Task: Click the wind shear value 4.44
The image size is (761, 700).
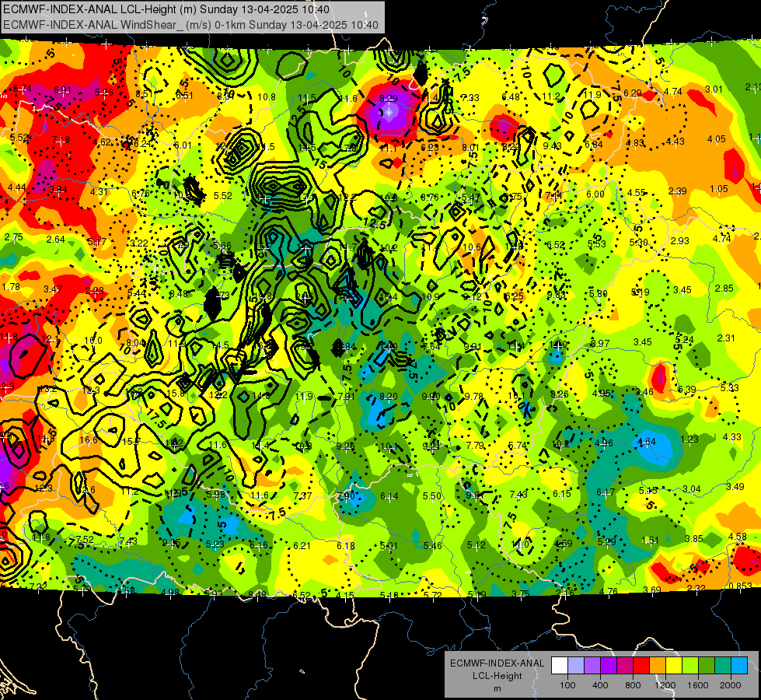Action: pos(17,187)
